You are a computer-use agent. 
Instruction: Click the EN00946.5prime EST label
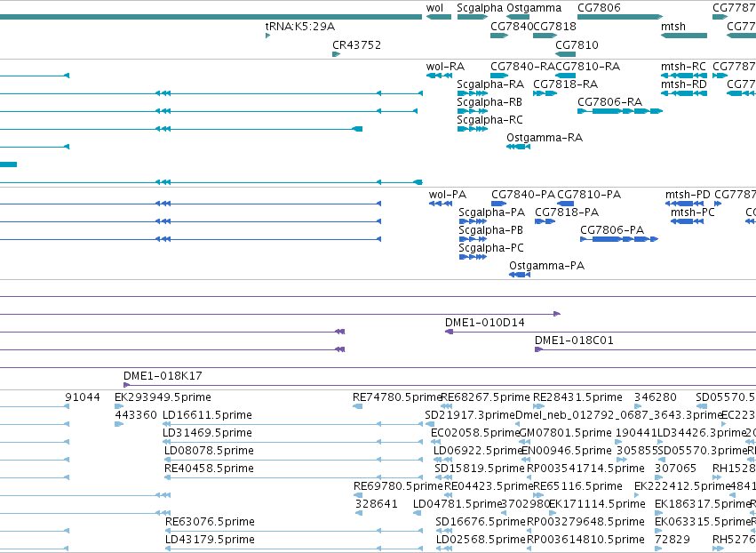[x=567, y=451]
